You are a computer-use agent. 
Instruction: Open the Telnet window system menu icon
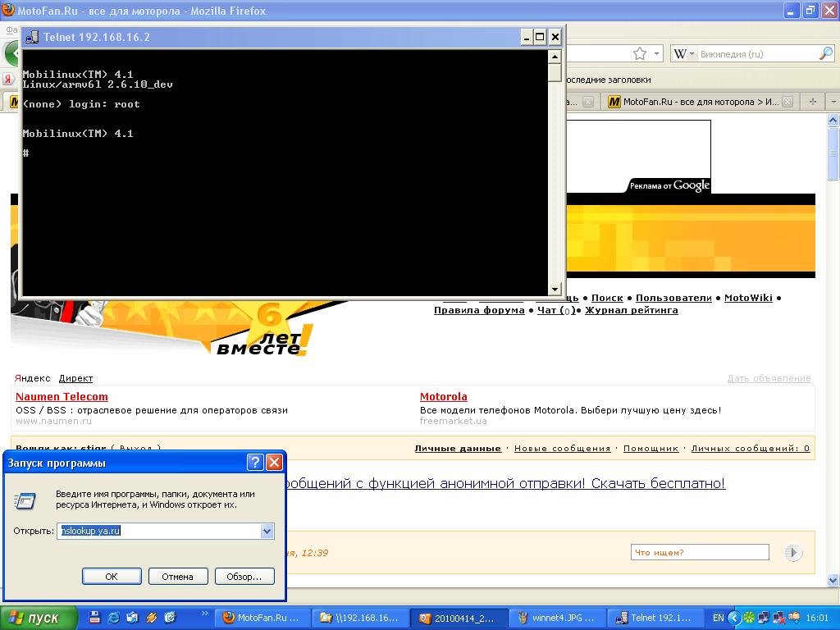32,37
